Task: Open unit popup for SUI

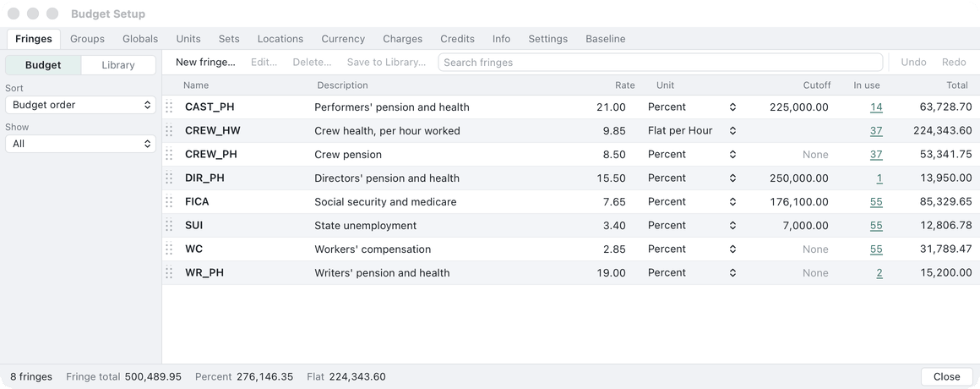Action: tap(692, 225)
